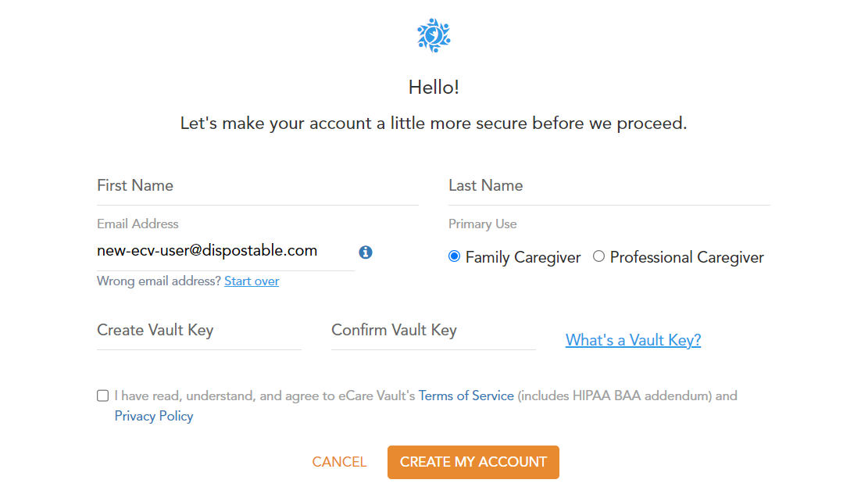Open the What's a Vault Key? link

click(633, 340)
